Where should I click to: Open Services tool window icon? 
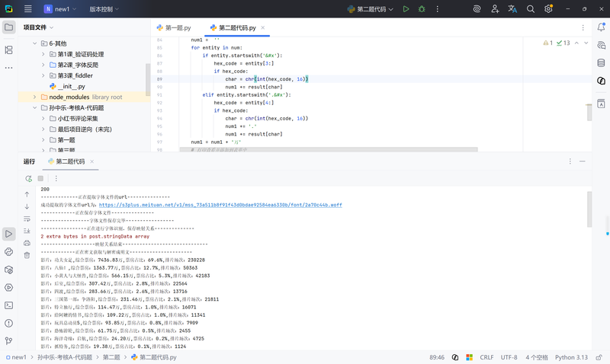(9, 288)
